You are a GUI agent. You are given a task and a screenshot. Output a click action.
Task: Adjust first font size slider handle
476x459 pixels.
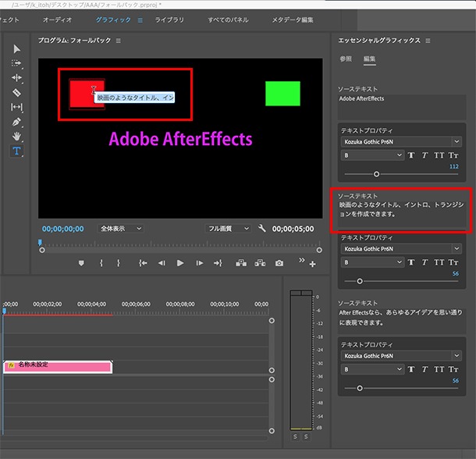[376, 174]
